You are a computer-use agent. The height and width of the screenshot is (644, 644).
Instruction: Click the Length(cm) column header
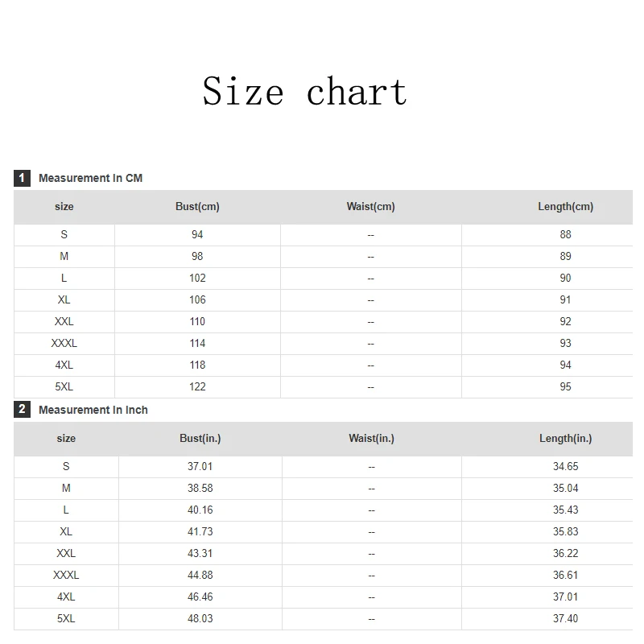pos(565,207)
